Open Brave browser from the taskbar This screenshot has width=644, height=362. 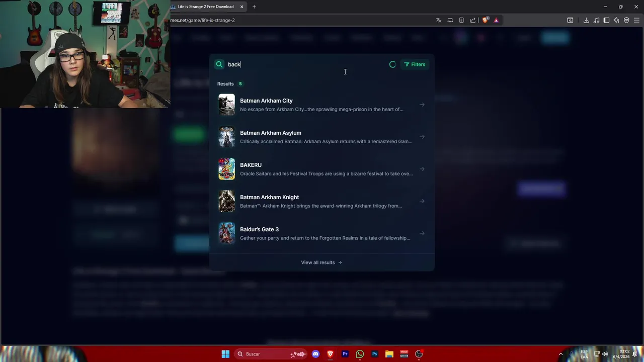click(330, 354)
